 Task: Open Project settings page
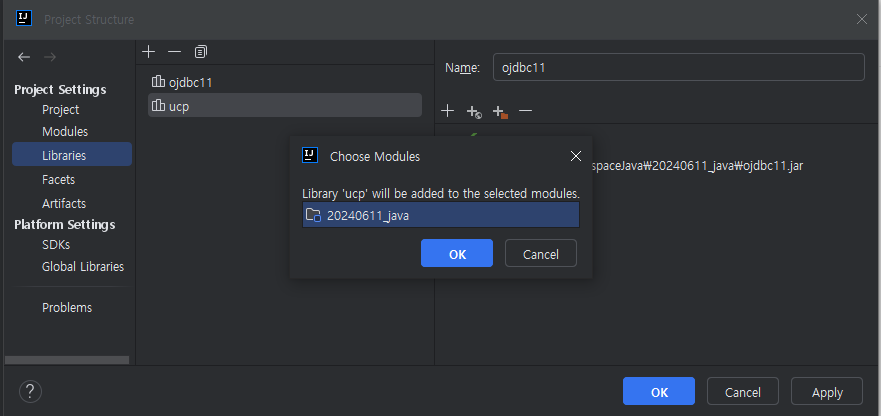click(x=61, y=110)
